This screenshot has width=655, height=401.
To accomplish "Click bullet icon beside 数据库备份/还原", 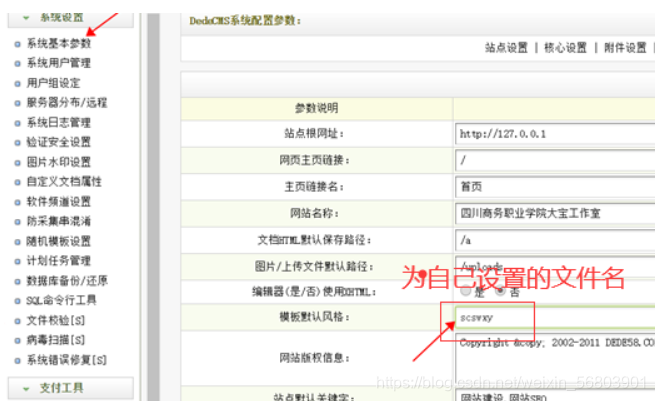I will pos(18,281).
